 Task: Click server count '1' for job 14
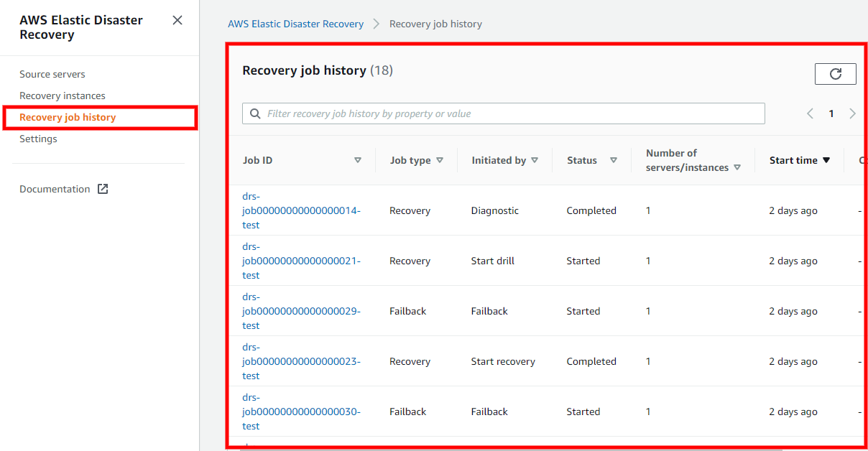click(x=648, y=210)
